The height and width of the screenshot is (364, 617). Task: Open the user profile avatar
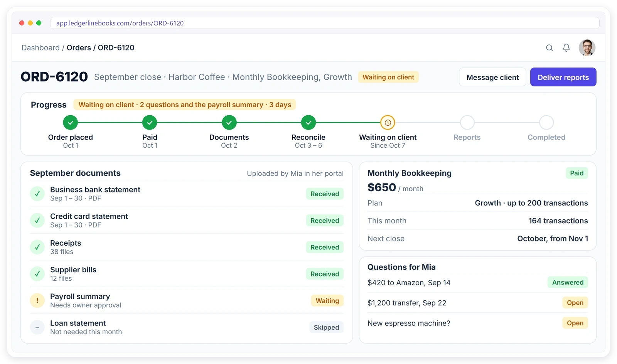click(x=587, y=48)
